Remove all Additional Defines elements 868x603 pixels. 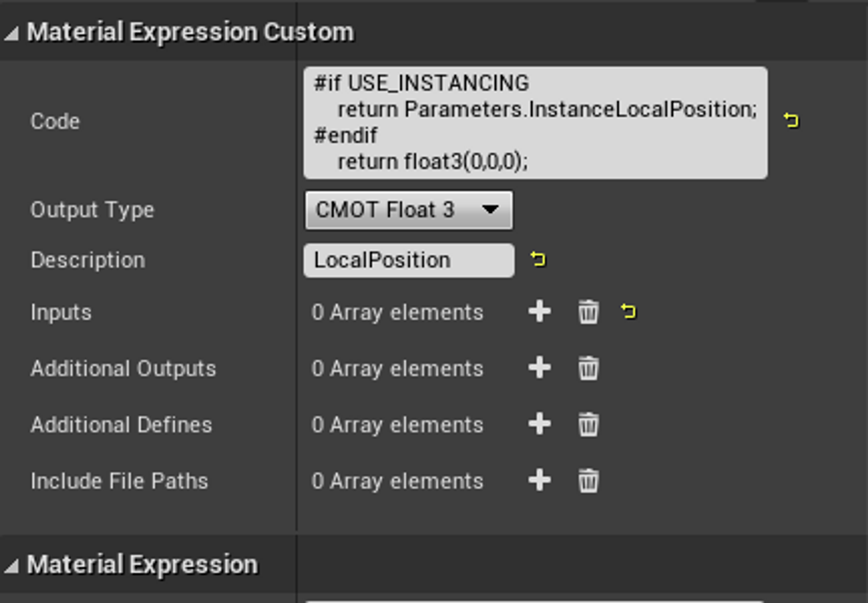click(x=588, y=424)
